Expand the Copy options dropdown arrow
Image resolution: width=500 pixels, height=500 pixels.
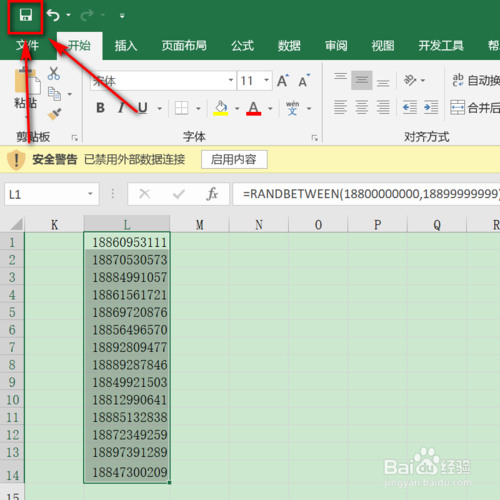[x=70, y=94]
